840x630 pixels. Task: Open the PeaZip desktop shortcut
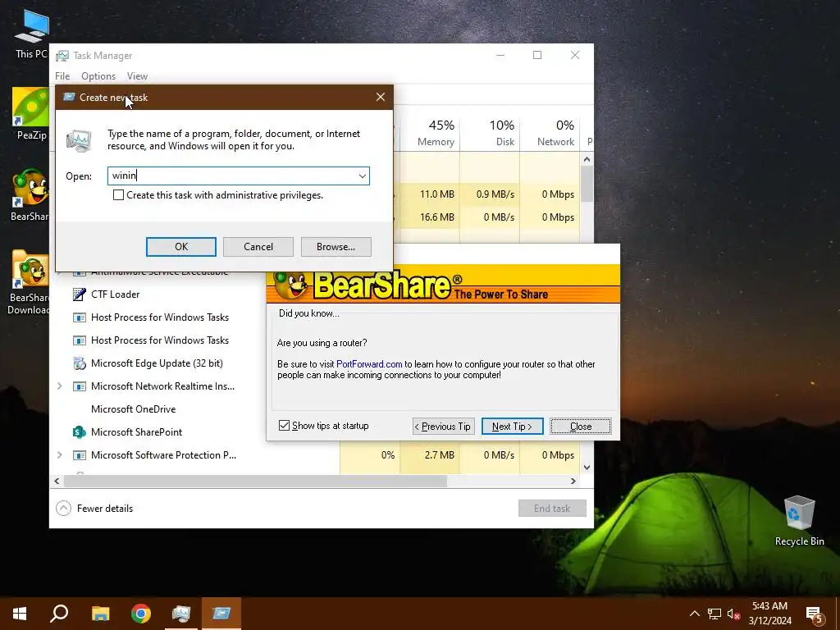tap(31, 113)
